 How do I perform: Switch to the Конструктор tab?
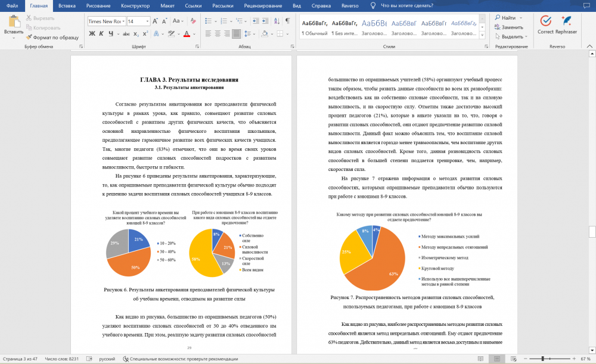tap(135, 6)
